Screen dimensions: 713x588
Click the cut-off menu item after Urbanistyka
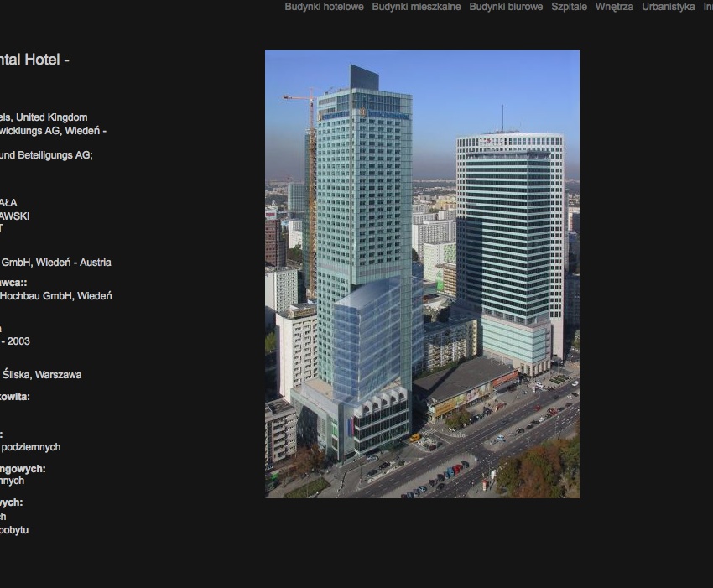pos(707,7)
